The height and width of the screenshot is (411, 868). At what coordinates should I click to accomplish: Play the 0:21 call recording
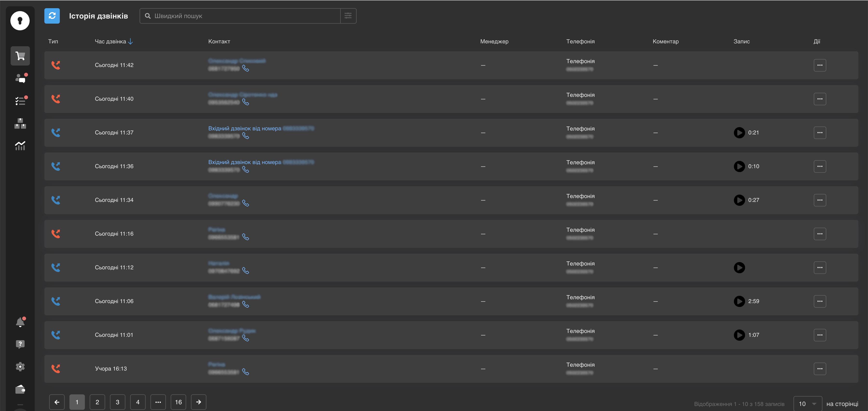click(x=739, y=133)
